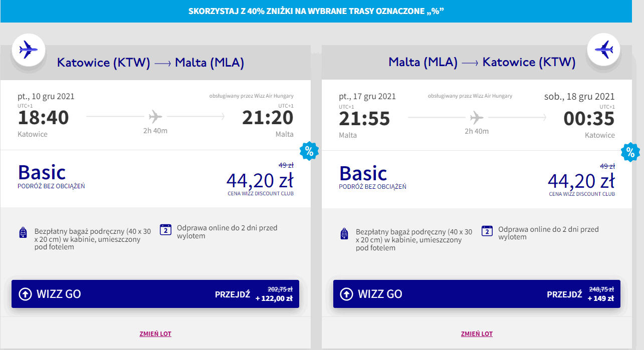This screenshot has height=350, width=644.
Task: Click the outbound 18:40 departure time
Action: [x=44, y=118]
